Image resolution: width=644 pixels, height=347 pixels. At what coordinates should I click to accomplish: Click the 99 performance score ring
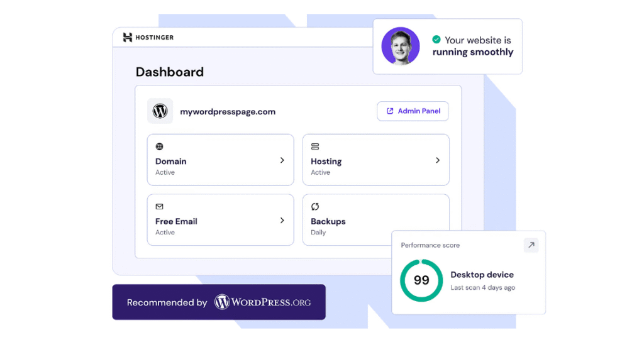(421, 280)
